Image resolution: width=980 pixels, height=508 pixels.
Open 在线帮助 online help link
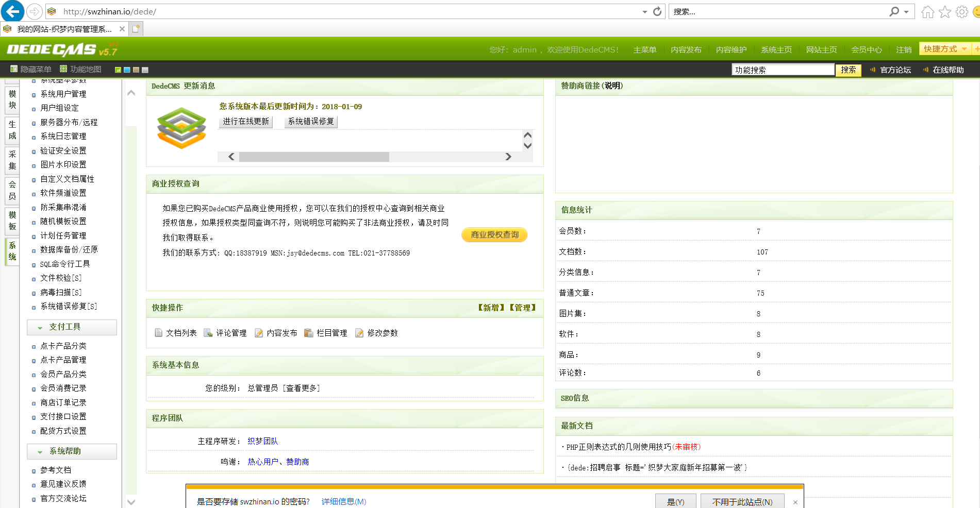(948, 70)
